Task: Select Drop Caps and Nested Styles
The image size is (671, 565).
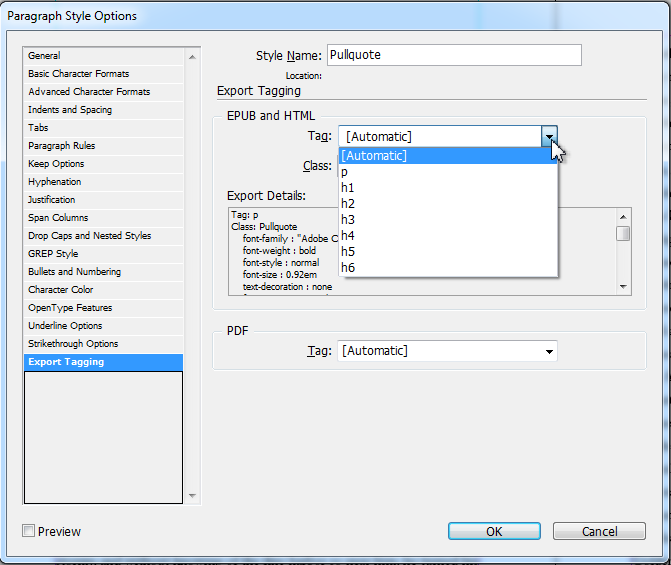Action: (104, 235)
